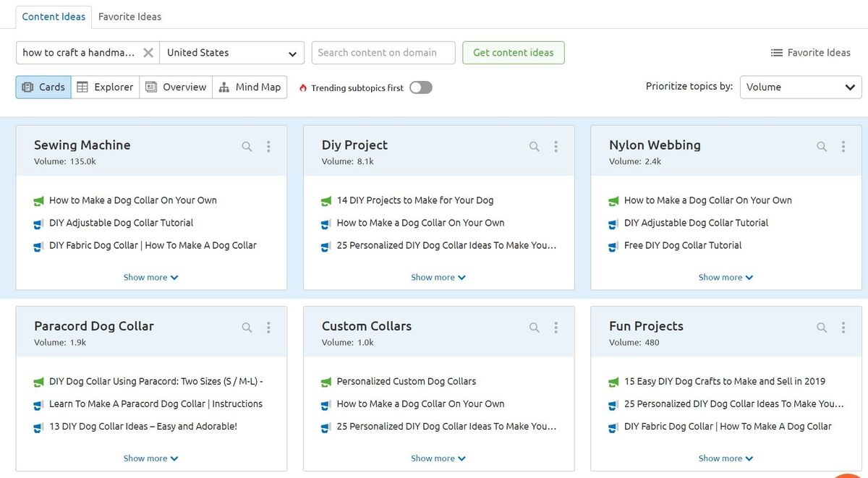Click megaphone icon beside 'DIY Dog Collar Using Paracord'
Viewport: 868px width, 478px height.
click(x=39, y=382)
